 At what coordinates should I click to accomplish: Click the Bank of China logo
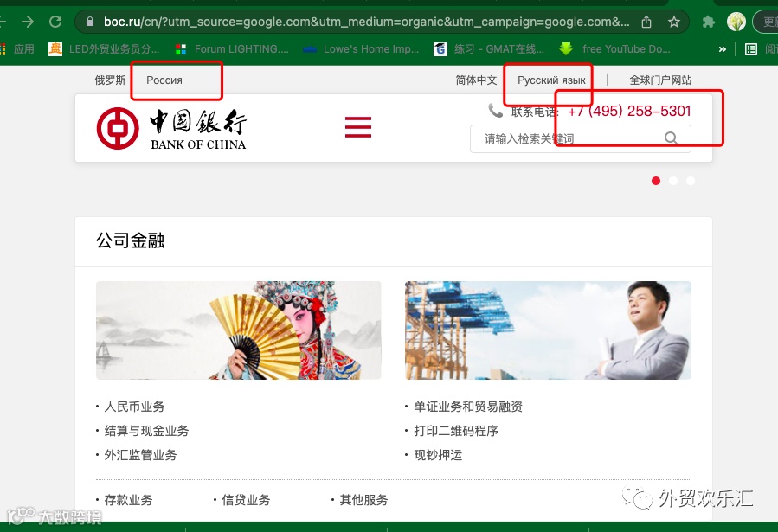(171, 128)
